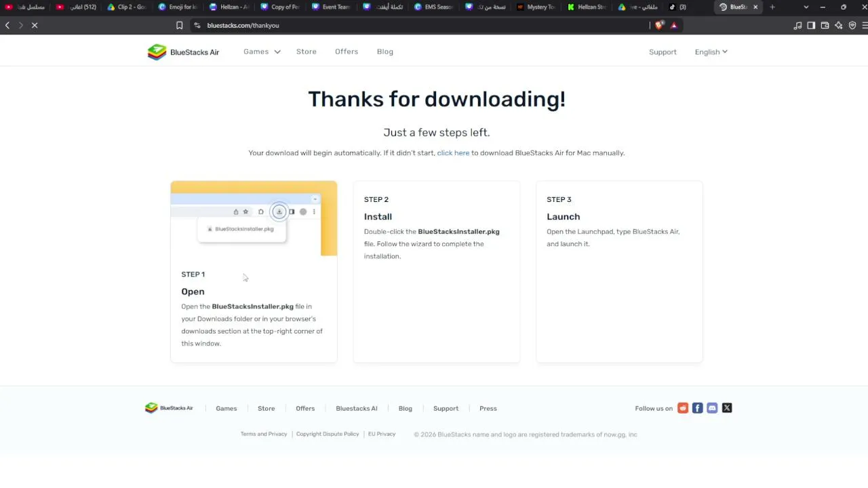Switch to the YouTube (512) tab
Image resolution: width=868 pixels, height=488 pixels.
pos(77,7)
